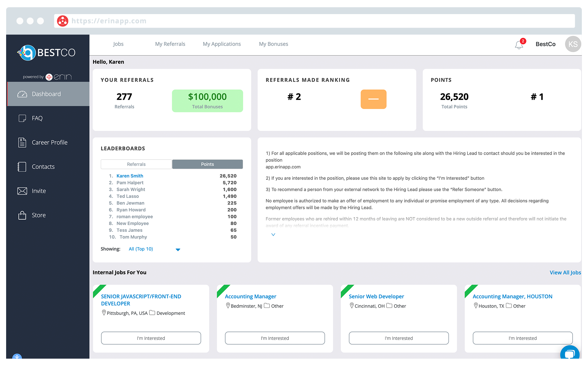The image size is (588, 366).
Task: Open the Jobs tab
Action: (118, 44)
